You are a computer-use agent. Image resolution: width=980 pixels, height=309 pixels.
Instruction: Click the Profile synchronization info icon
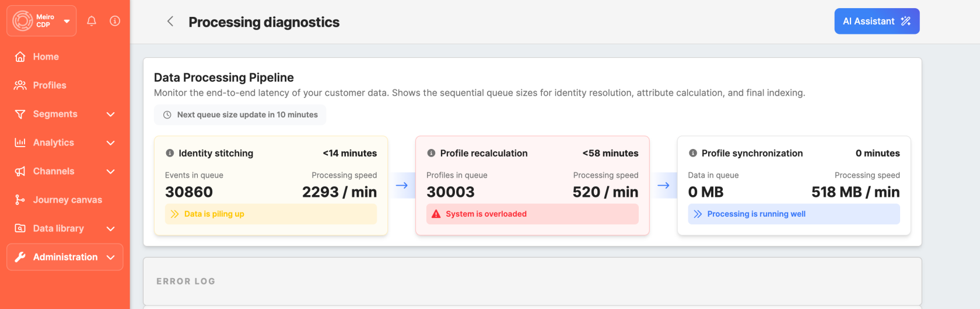(x=693, y=153)
